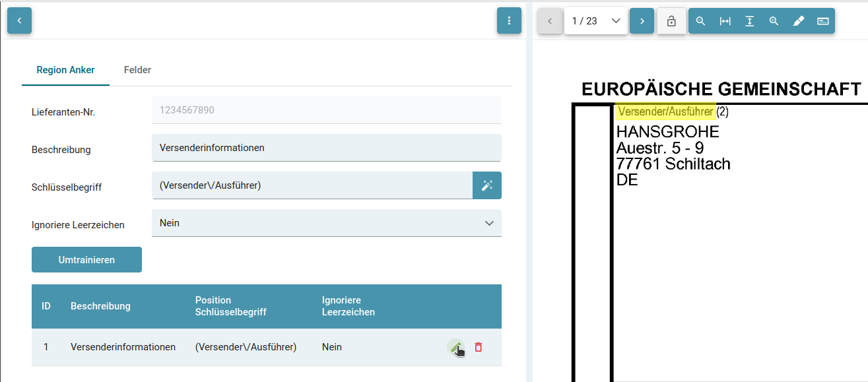The image size is (868, 382).
Task: Click into the Beschreibung input field
Action: pyautogui.click(x=326, y=148)
